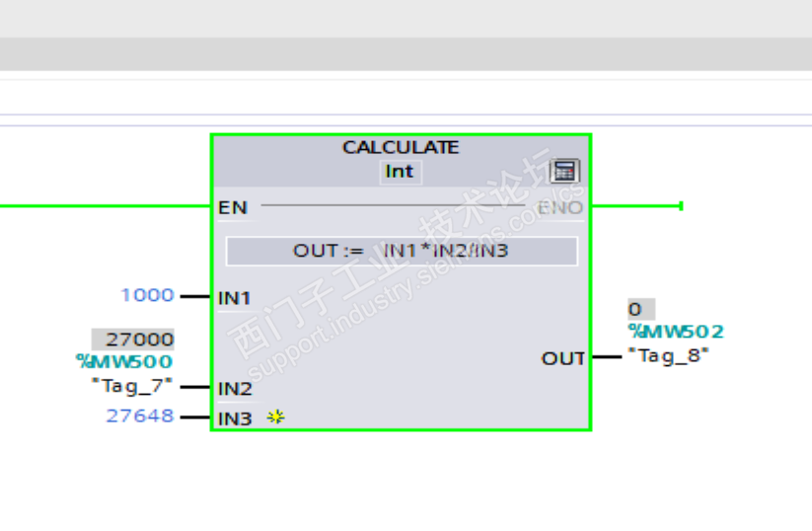Open the Int data type dropdown
The height and width of the screenshot is (531, 812).
(x=400, y=172)
